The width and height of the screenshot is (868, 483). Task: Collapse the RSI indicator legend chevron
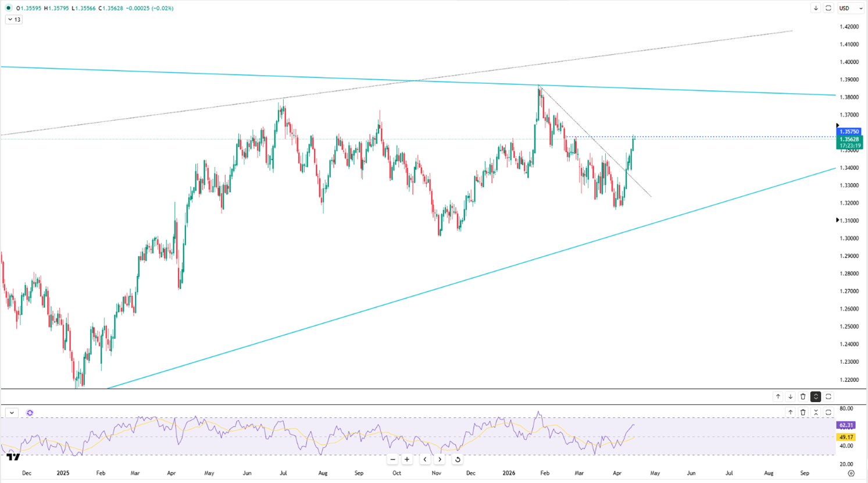click(12, 413)
